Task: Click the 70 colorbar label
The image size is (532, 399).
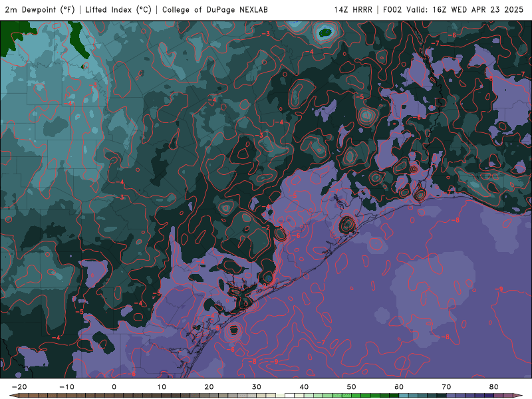Action: coord(446,387)
